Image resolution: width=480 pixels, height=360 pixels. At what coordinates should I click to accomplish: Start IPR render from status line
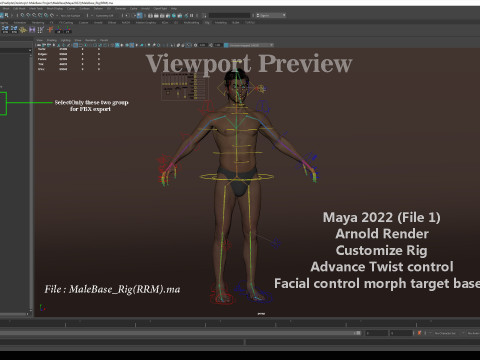pos(162,15)
